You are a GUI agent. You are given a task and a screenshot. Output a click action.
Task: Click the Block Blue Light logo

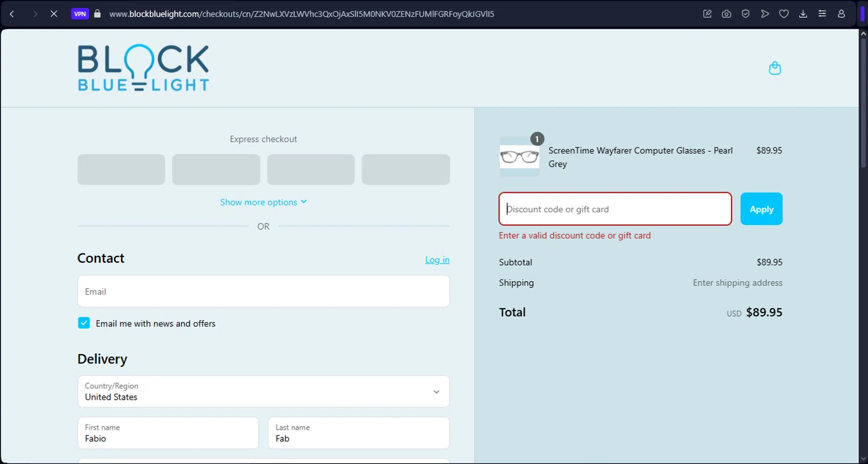[144, 68]
